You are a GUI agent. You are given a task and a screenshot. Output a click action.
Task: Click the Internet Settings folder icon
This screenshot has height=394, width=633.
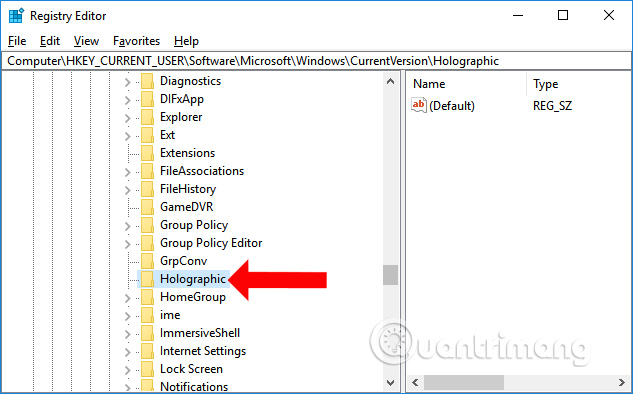point(147,351)
